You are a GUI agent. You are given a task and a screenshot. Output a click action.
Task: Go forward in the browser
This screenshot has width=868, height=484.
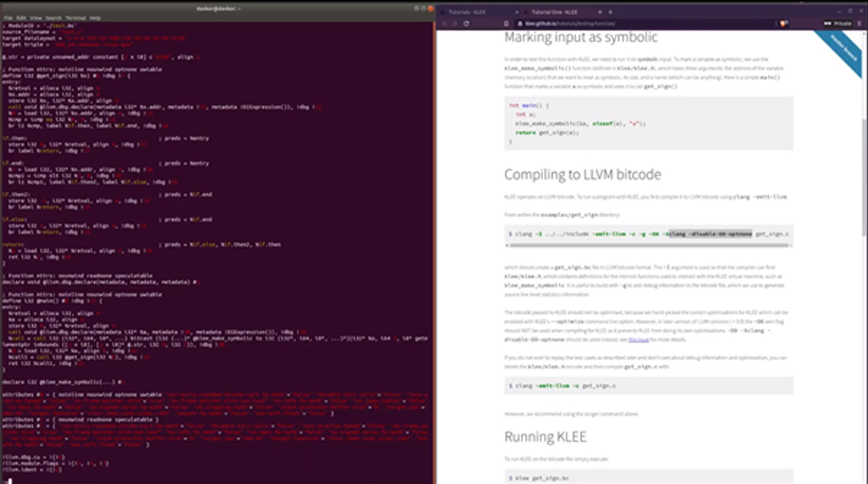tap(454, 24)
